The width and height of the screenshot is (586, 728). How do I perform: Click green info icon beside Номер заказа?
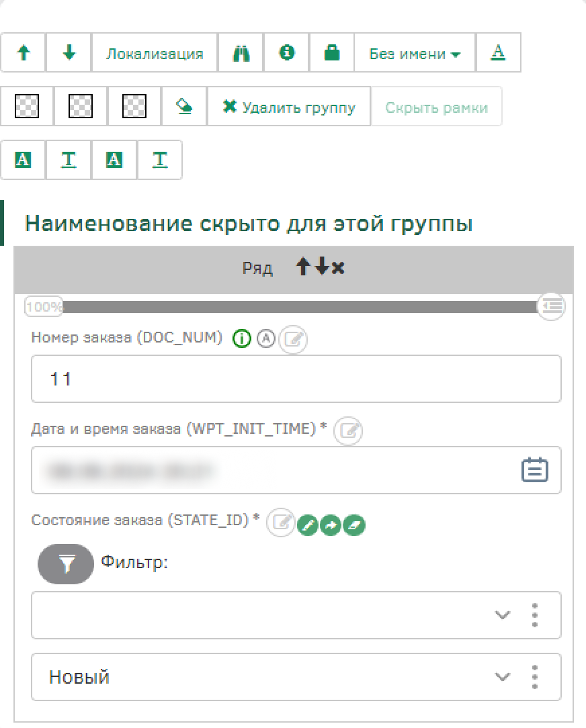241,340
